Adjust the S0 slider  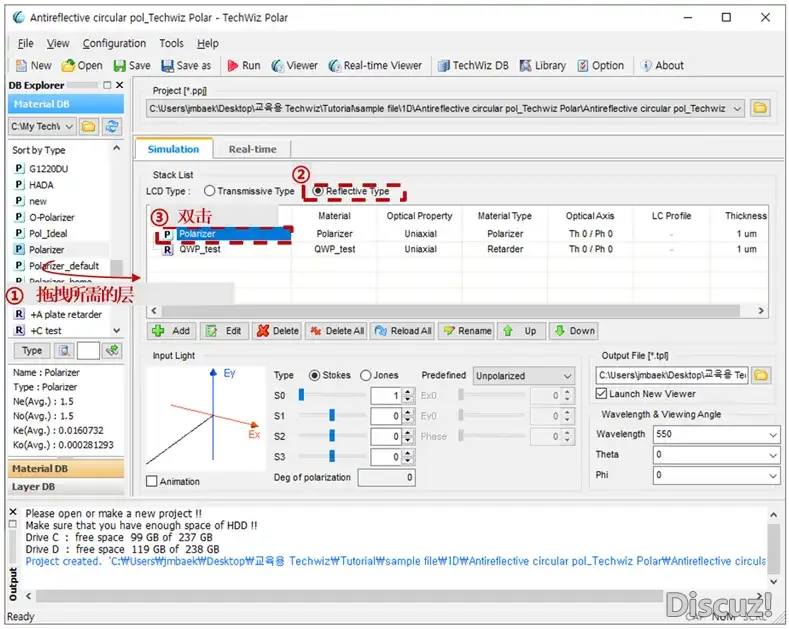[301, 395]
